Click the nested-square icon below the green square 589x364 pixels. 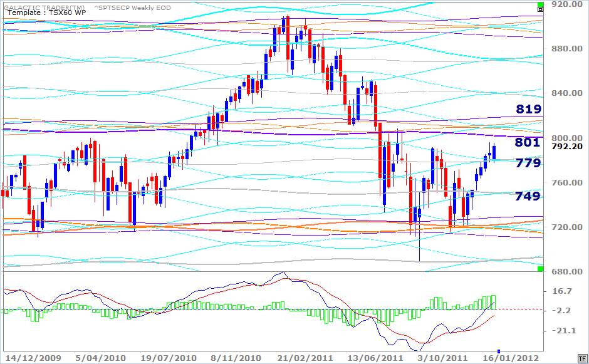pos(541,9)
